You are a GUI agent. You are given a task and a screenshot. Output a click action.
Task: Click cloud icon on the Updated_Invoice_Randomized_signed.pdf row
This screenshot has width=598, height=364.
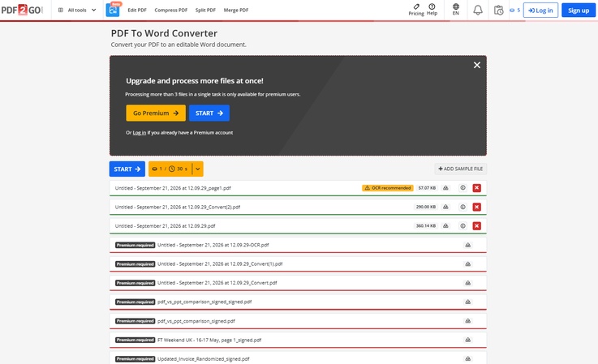point(468,358)
